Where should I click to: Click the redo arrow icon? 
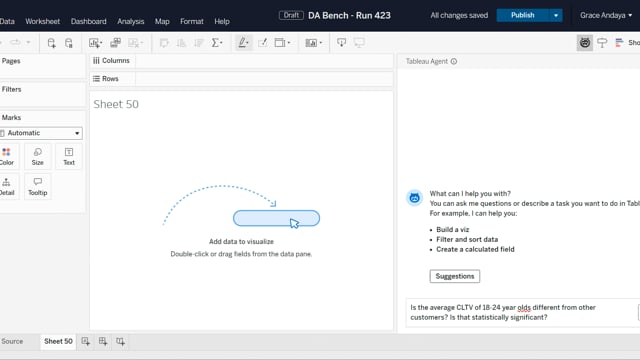click(x=16, y=42)
